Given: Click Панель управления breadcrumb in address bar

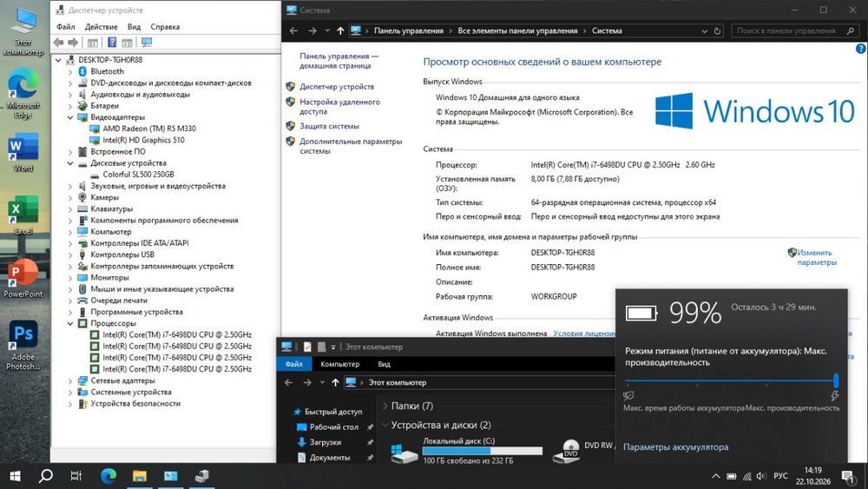Looking at the screenshot, I should pos(409,31).
